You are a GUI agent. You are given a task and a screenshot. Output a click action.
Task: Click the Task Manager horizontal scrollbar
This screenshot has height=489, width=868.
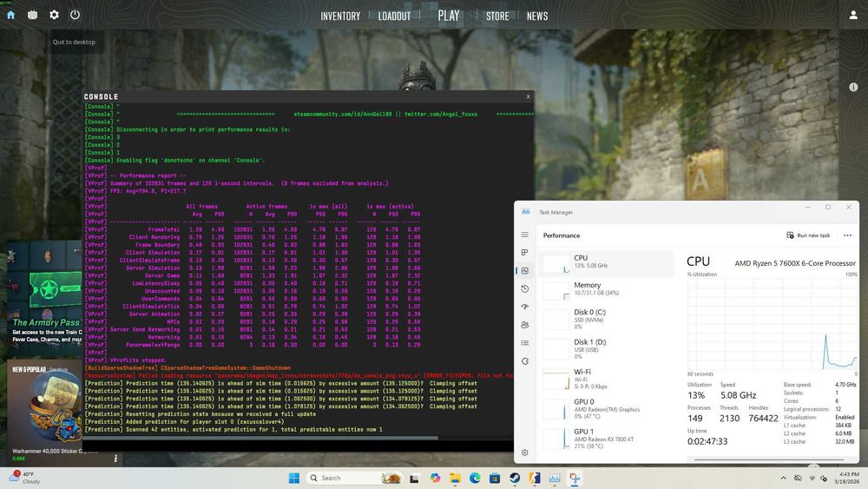coord(768,459)
